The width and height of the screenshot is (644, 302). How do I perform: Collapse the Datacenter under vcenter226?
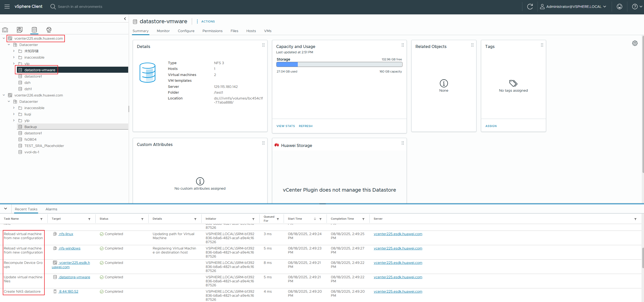[9, 102]
